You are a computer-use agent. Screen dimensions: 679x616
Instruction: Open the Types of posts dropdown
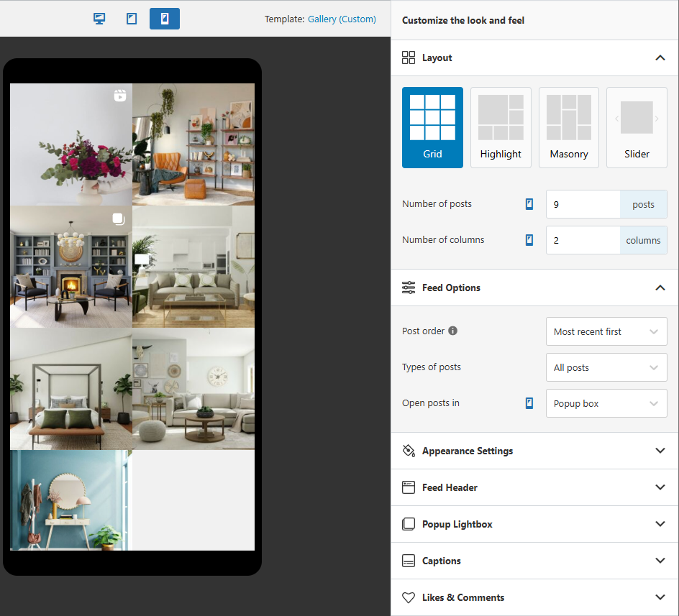(x=606, y=367)
